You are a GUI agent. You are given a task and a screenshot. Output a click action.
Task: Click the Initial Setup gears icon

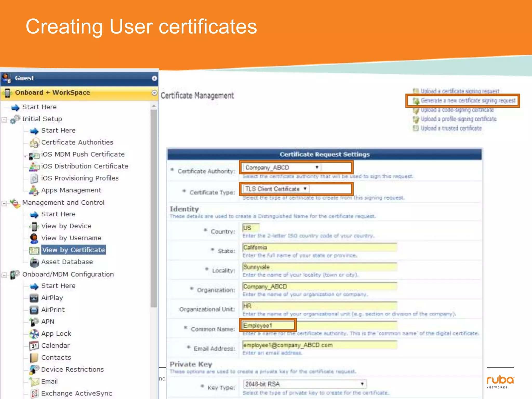(x=15, y=119)
